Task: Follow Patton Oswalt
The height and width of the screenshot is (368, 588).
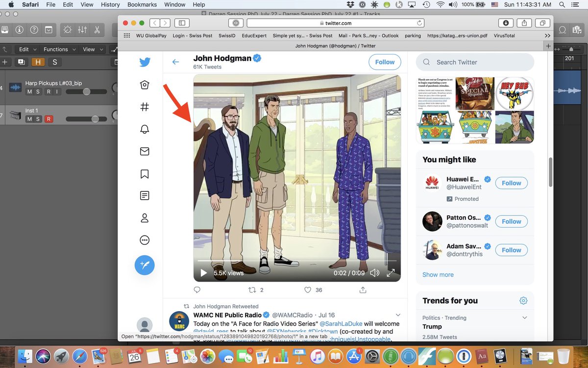Action: point(512,221)
